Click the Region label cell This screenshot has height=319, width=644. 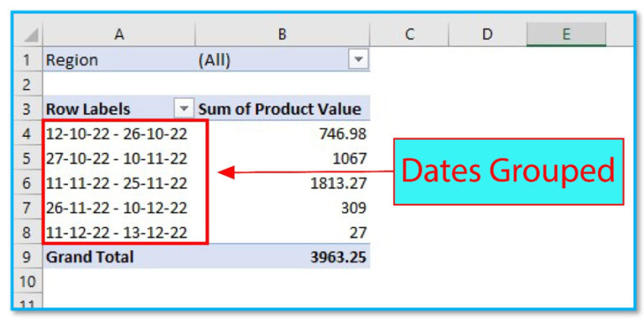[119, 60]
